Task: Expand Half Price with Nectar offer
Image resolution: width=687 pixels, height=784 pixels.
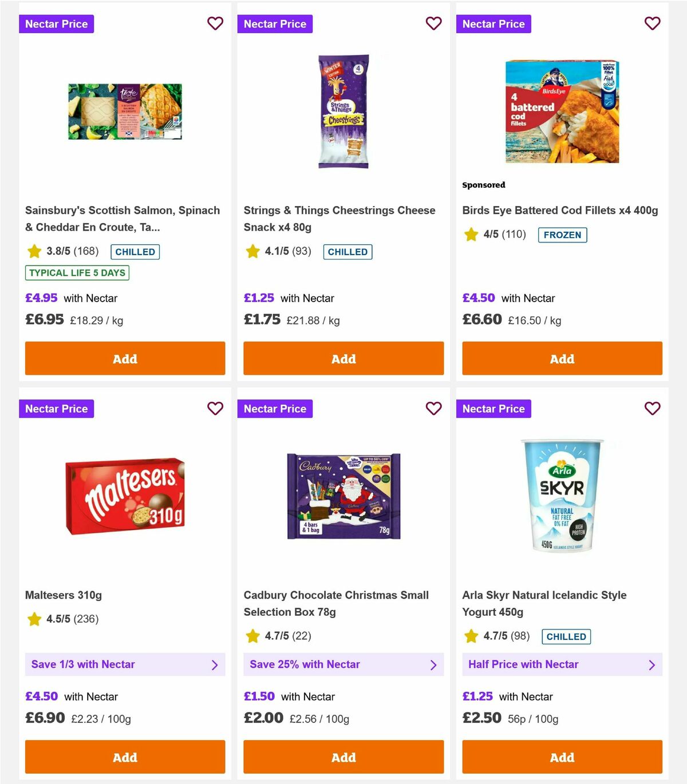Action: [x=562, y=664]
